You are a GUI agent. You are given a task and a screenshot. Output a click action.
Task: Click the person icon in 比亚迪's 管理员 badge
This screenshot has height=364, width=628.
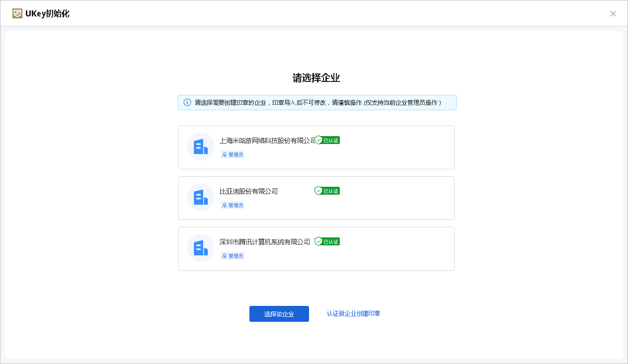[225, 205]
